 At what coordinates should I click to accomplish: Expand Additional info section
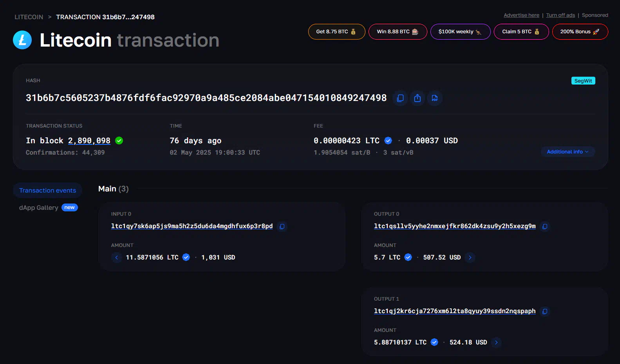tap(568, 152)
